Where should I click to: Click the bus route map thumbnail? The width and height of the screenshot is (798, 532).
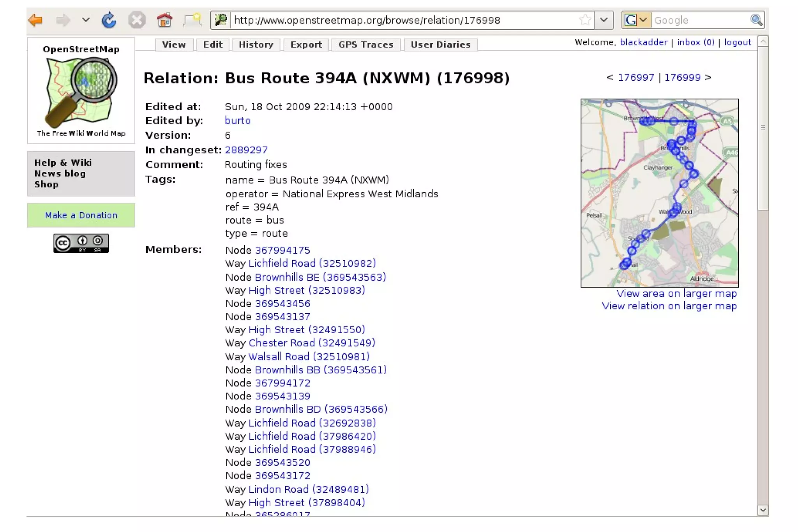(x=659, y=193)
